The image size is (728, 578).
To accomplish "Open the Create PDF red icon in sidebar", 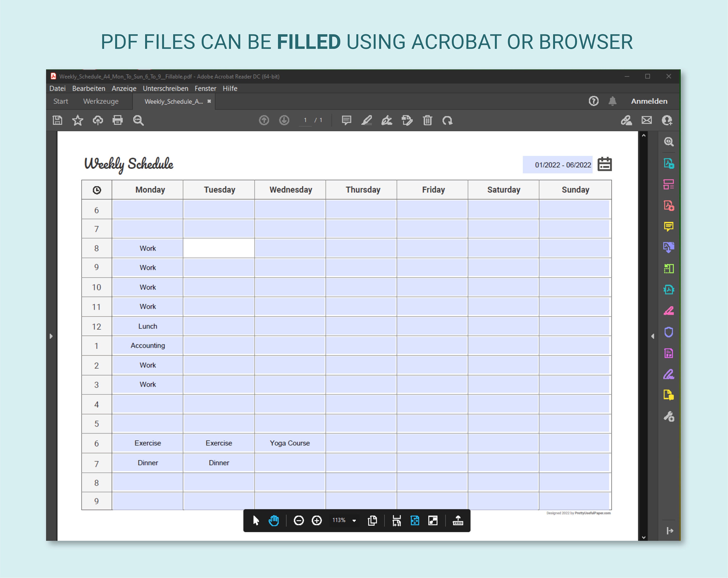I will coord(669,205).
